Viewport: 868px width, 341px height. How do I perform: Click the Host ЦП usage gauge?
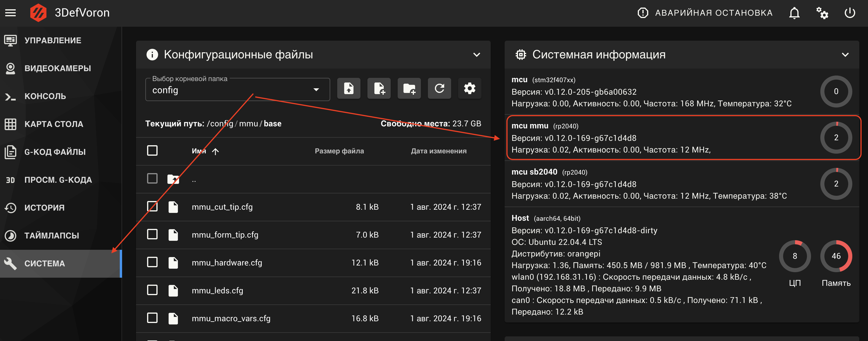[x=795, y=256]
